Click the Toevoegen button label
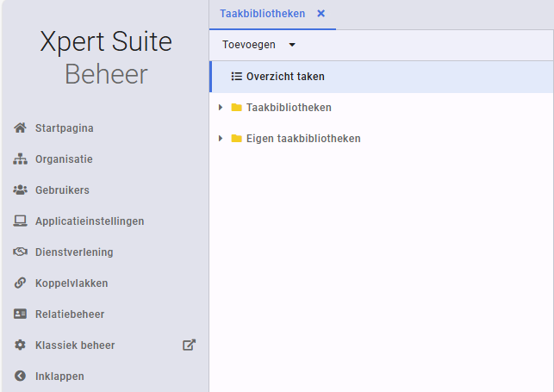Viewport: 554px width, 392px height. point(249,45)
